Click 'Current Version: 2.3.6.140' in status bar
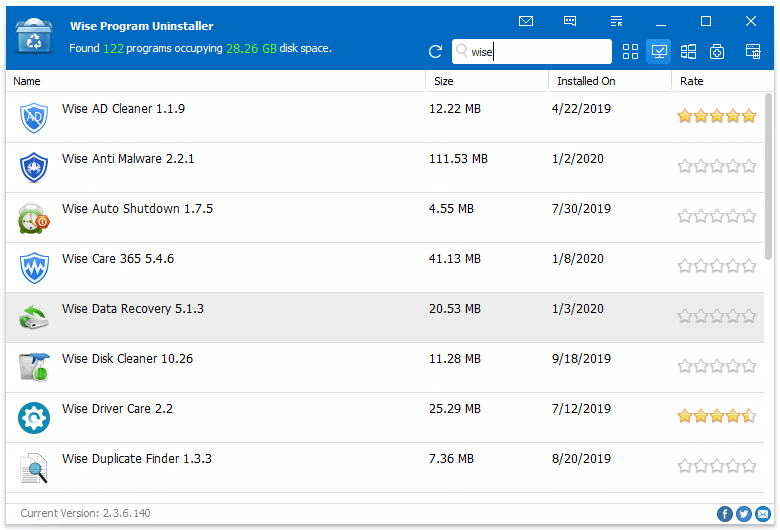The width and height of the screenshot is (780, 530). click(x=85, y=513)
